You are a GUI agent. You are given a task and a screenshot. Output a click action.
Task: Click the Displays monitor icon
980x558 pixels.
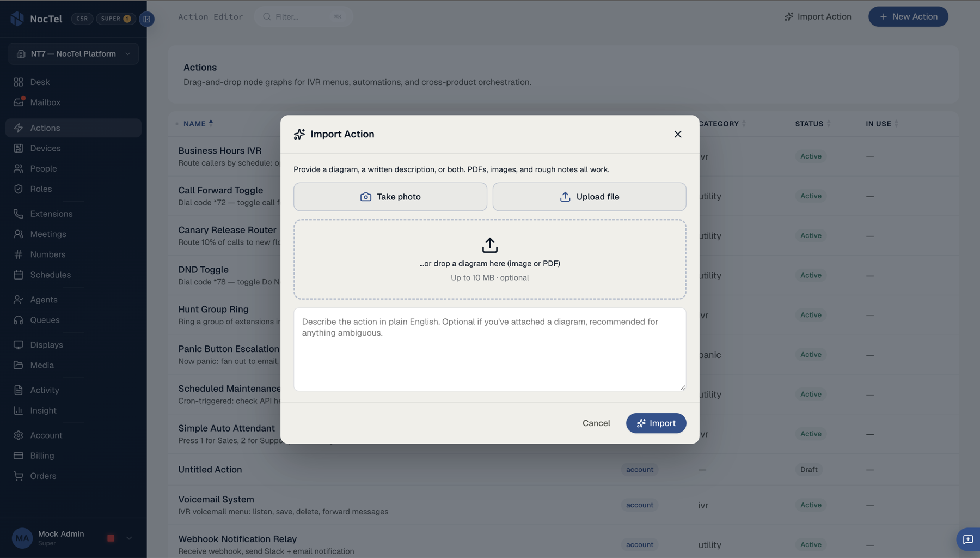point(19,345)
